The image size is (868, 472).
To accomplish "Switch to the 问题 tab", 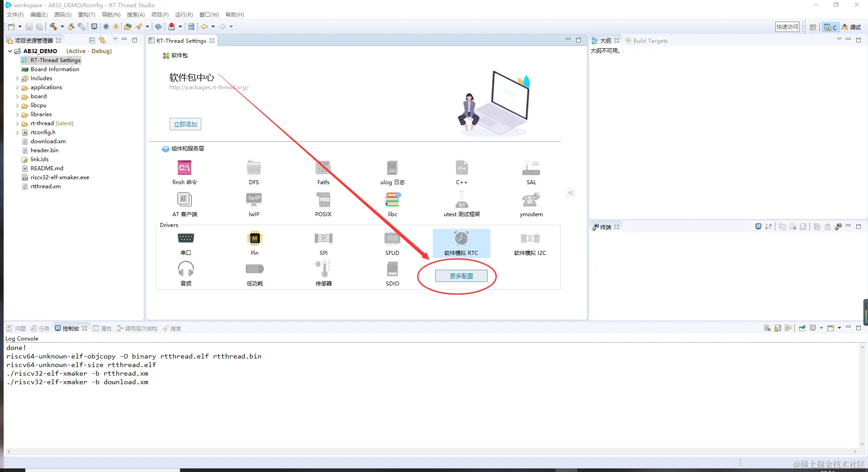I will pos(16,328).
